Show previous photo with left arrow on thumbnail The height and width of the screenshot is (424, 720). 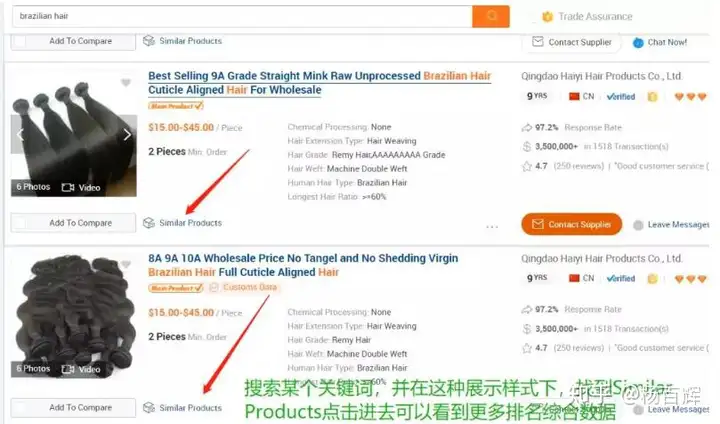pyautogui.click(x=20, y=135)
